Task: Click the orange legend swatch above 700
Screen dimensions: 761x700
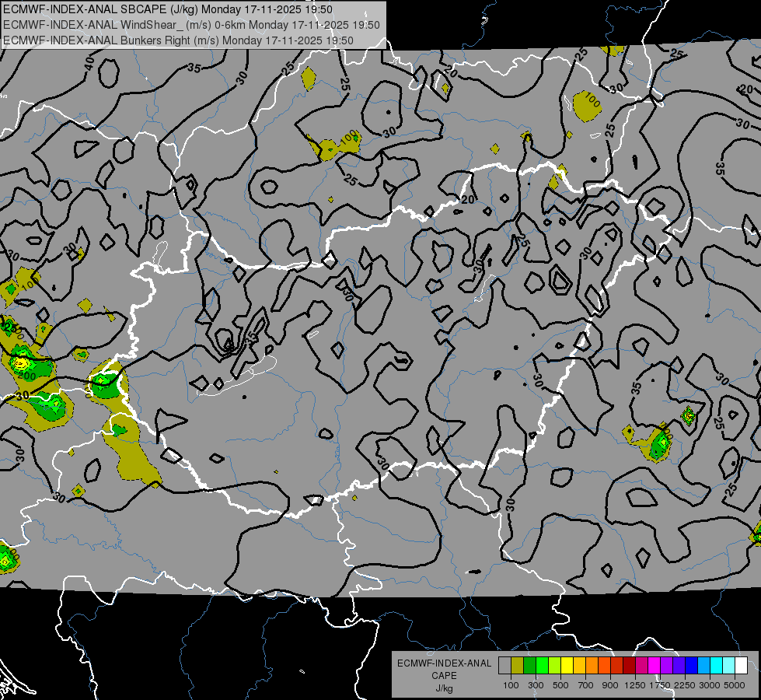Action: point(592,666)
